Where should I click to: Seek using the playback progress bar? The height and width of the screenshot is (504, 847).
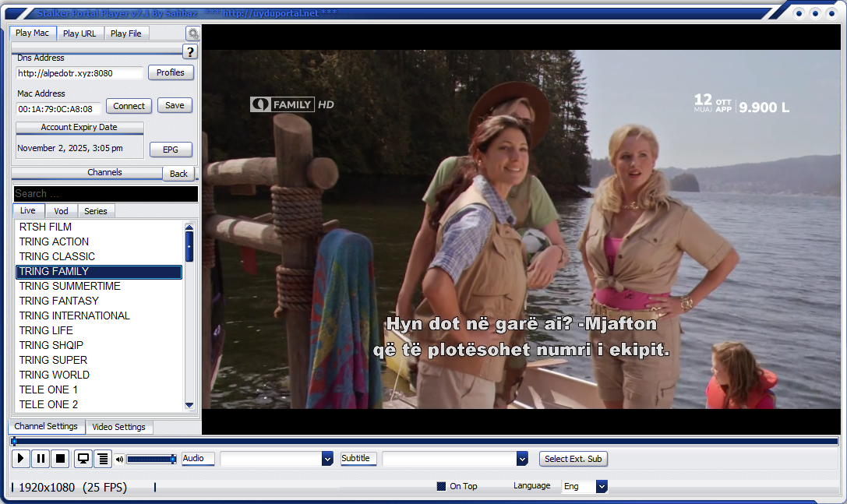(x=425, y=442)
